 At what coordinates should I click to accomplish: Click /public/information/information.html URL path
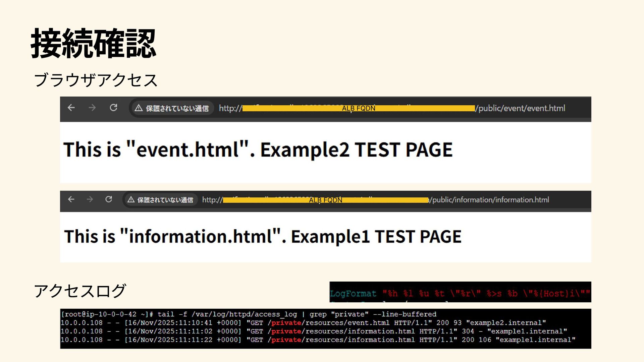coord(489,200)
